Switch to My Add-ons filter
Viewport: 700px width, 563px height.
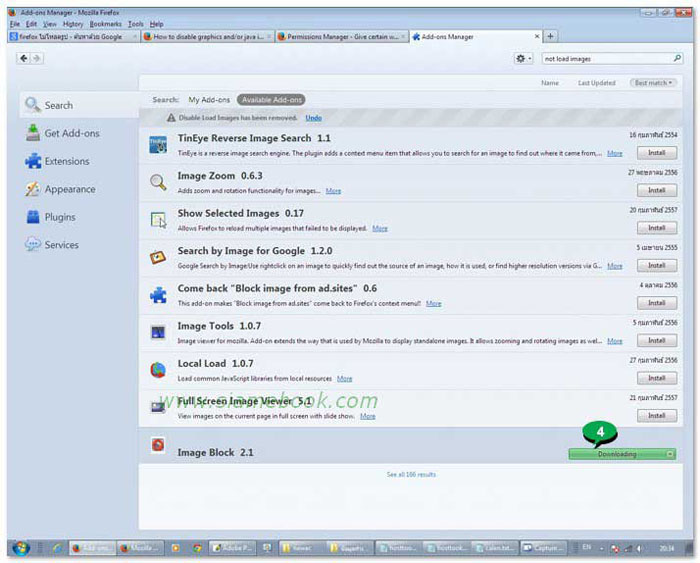pyautogui.click(x=209, y=100)
